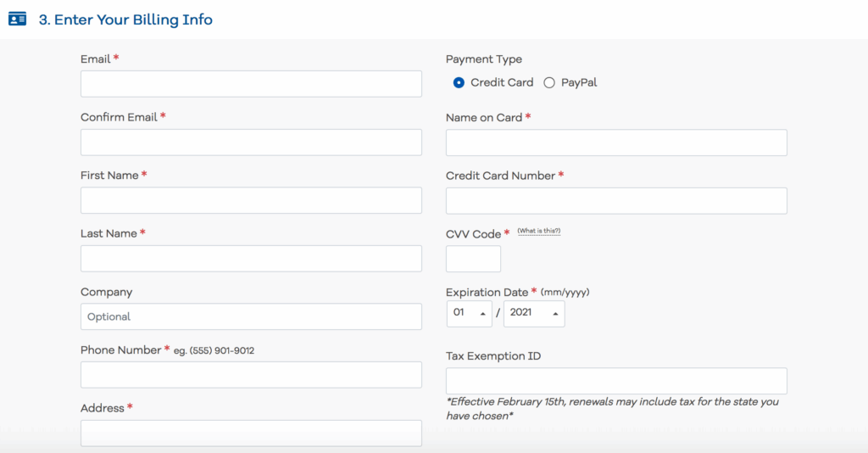This screenshot has height=453, width=868.
Task: Select the Last Name input box
Action: pyautogui.click(x=251, y=259)
